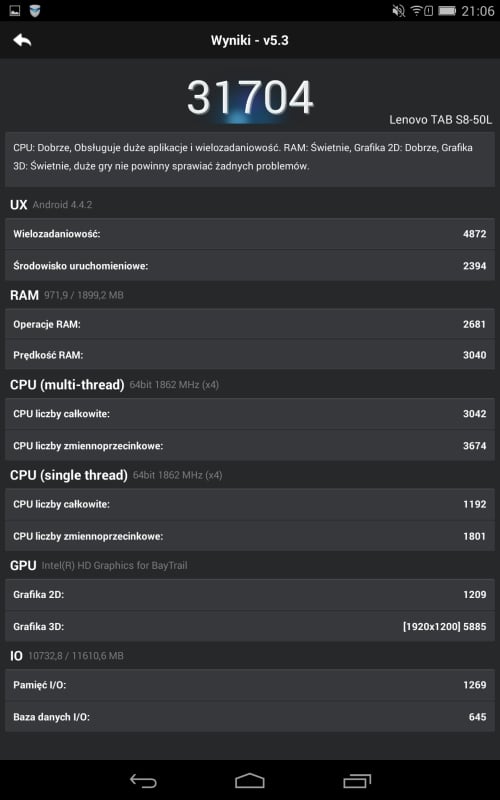Open recent apps navigation button
The width and height of the screenshot is (500, 800).
[x=357, y=780]
